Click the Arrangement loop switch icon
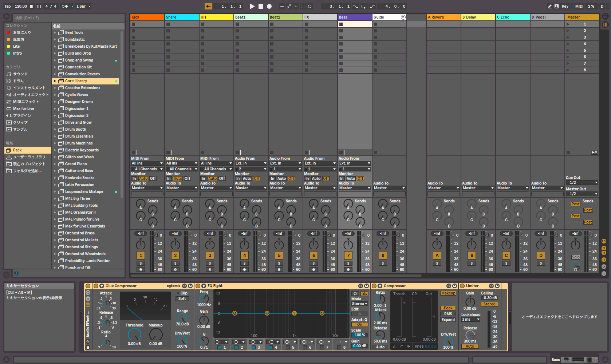This screenshot has height=364, width=611. click(364, 6)
